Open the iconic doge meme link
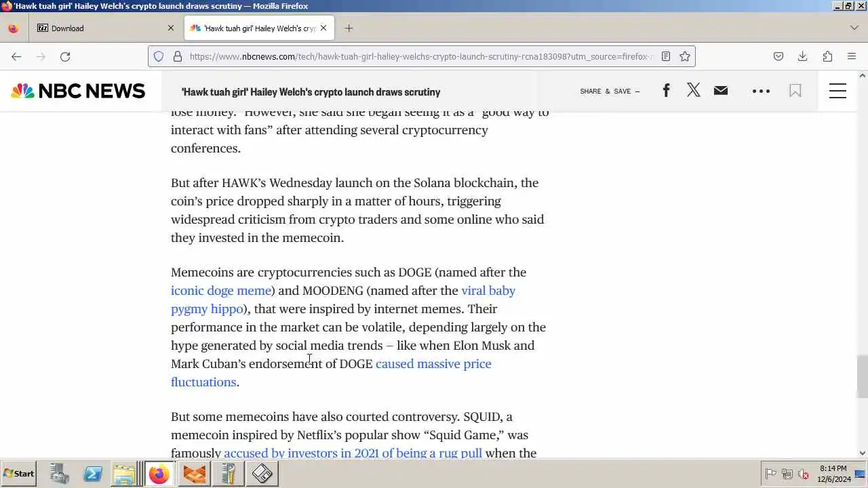Viewport: 868px width, 488px height. (221, 291)
